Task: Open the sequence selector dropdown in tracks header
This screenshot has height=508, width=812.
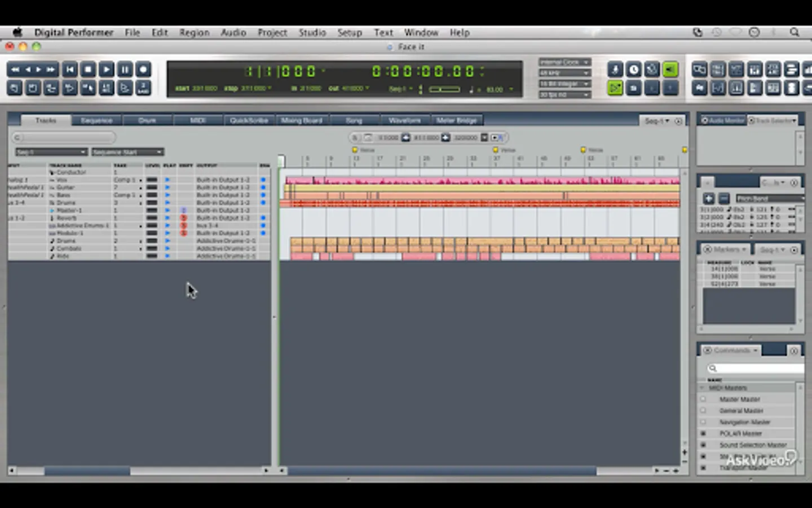Action: [51, 152]
